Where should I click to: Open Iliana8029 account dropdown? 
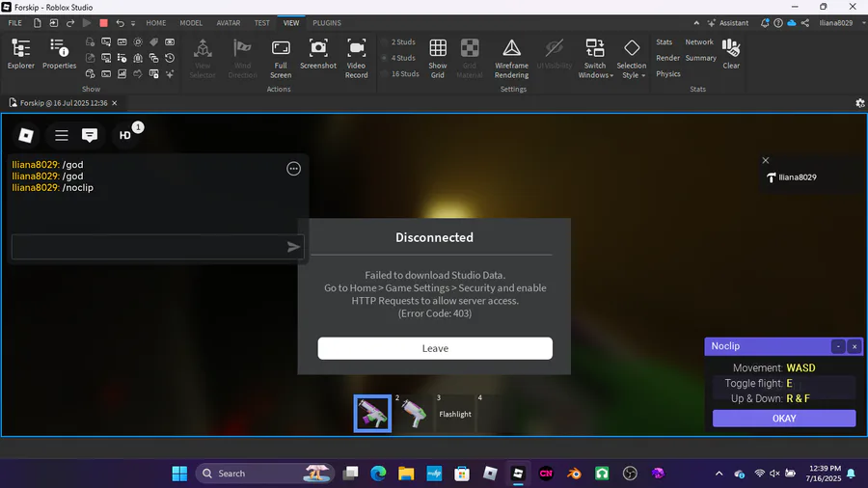(x=841, y=23)
